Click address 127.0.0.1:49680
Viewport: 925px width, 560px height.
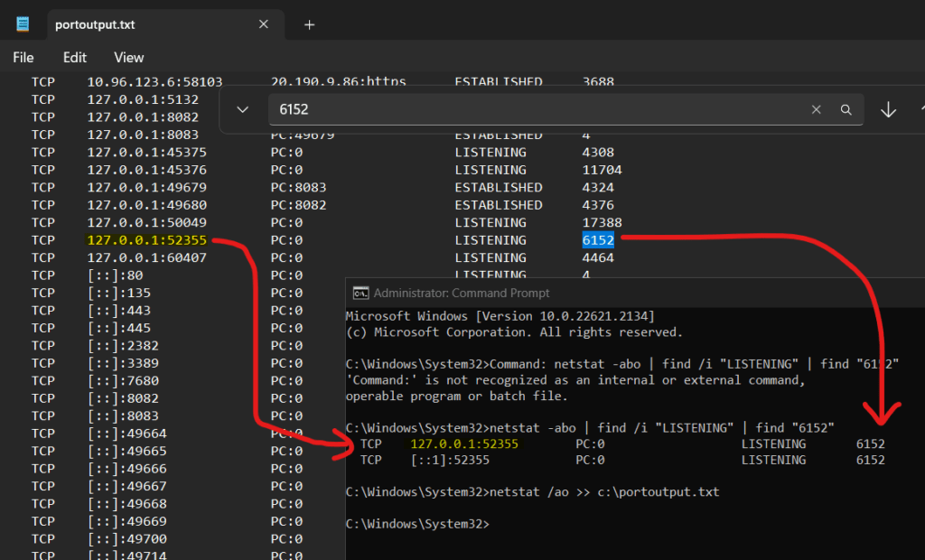147,205
